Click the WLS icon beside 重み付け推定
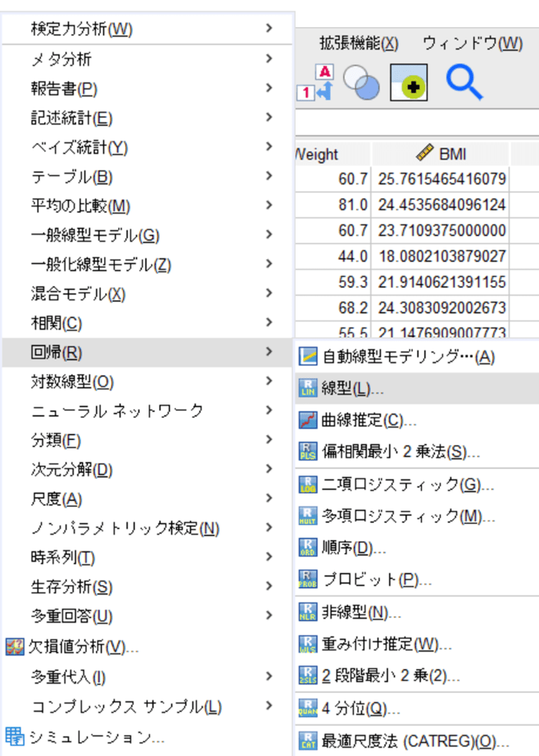The width and height of the screenshot is (539, 756). 308,644
